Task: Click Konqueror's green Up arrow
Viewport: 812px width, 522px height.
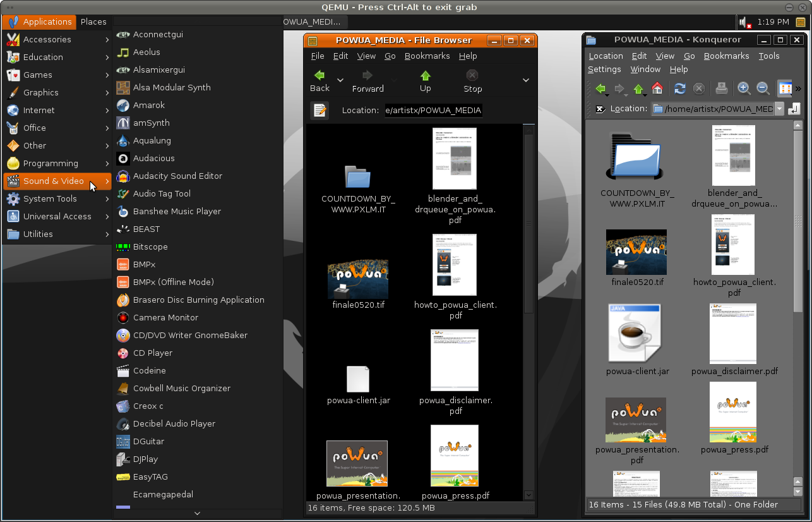Action: [x=638, y=88]
